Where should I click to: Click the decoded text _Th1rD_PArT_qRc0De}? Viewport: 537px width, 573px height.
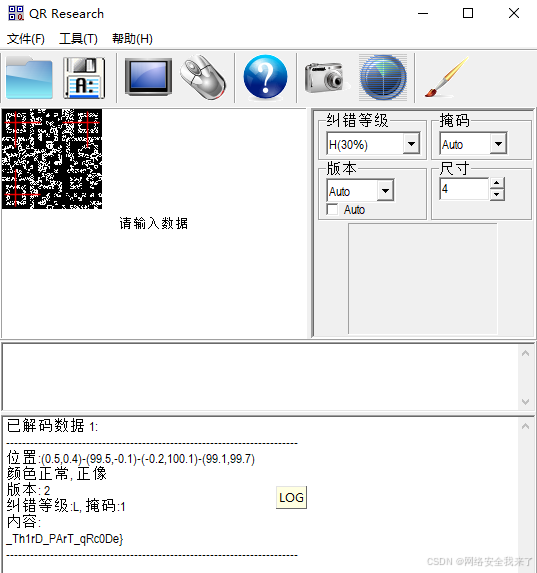[65, 539]
